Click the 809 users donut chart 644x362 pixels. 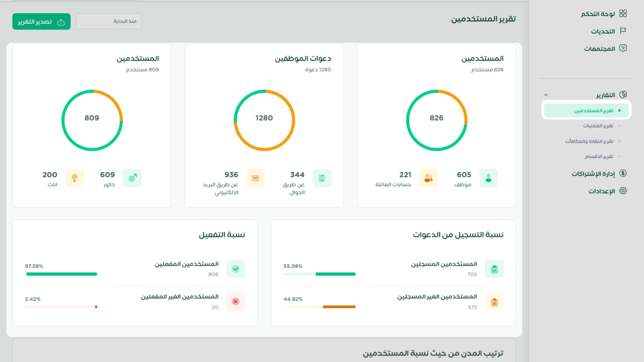click(92, 120)
